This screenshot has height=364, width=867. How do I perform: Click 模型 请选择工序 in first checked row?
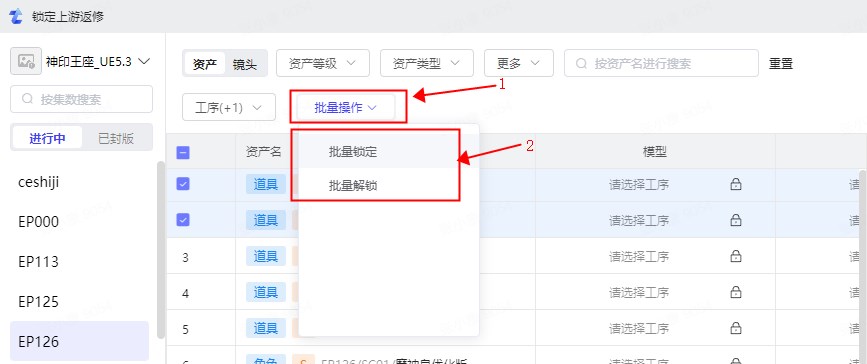coord(639,185)
